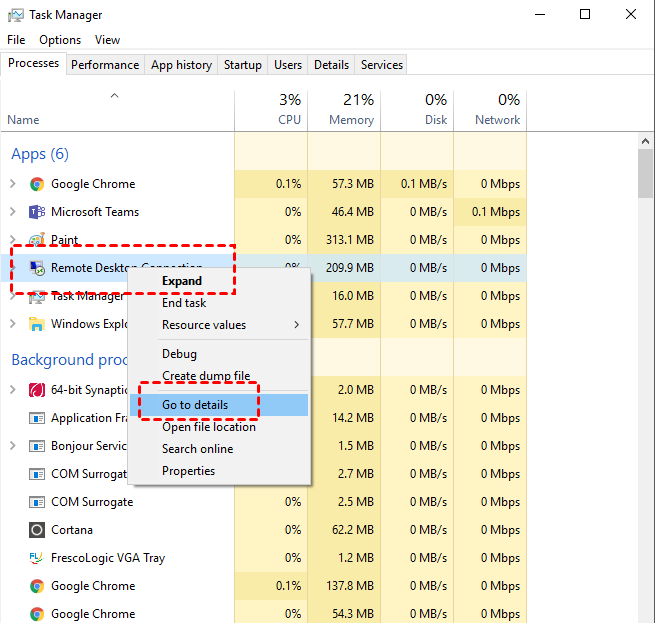This screenshot has width=655, height=623.
Task: Sort by the Name column header
Action: point(117,111)
